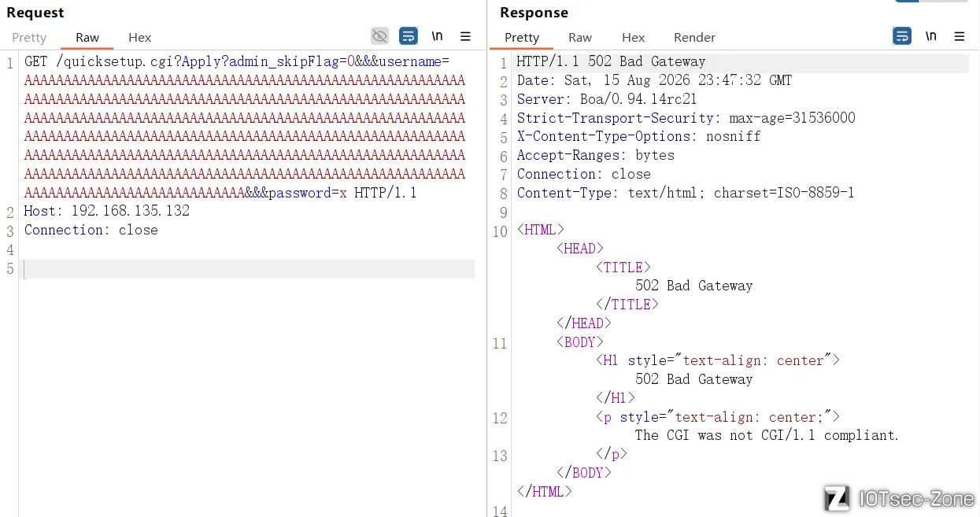Click the opening <HTML> tag in Response

click(x=541, y=230)
